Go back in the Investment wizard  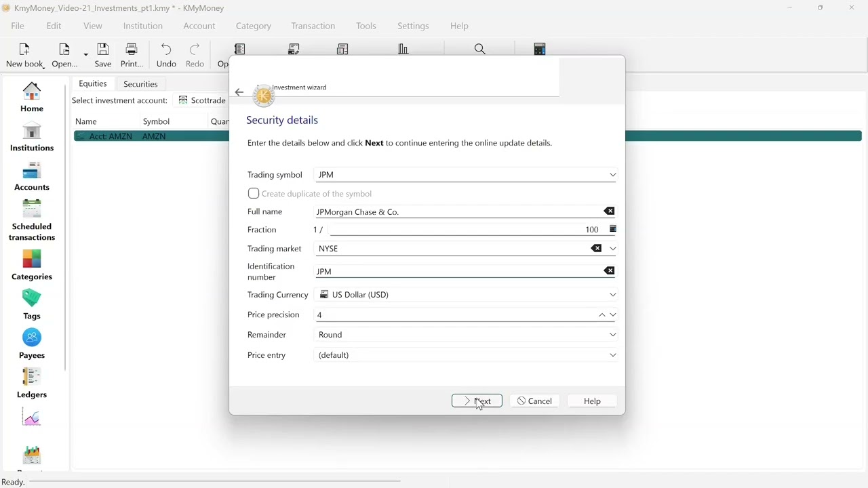point(239,92)
